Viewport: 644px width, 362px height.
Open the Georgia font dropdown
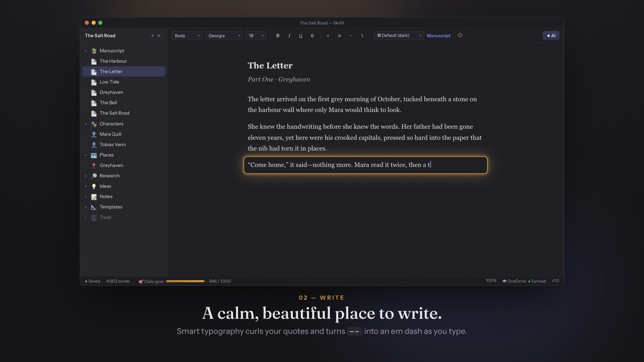pyautogui.click(x=224, y=36)
